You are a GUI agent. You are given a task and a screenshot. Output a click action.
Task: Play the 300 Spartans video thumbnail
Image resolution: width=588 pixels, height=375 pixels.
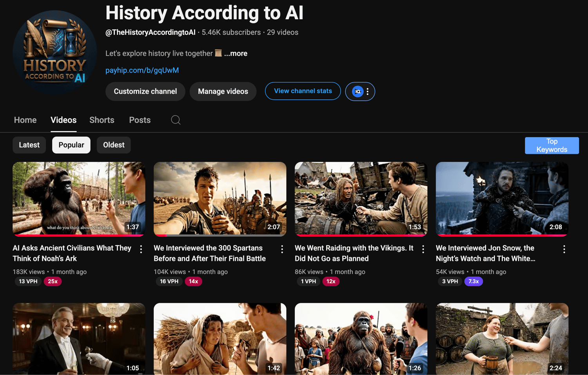tap(220, 199)
